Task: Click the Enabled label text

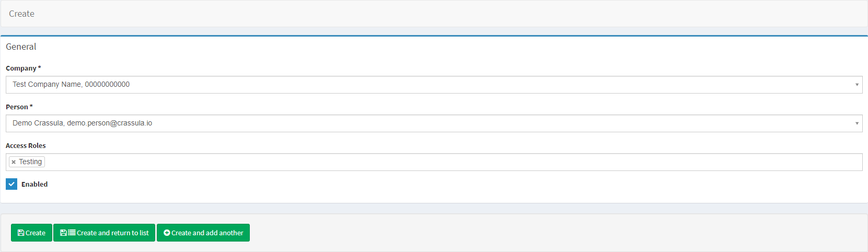Action: point(34,184)
